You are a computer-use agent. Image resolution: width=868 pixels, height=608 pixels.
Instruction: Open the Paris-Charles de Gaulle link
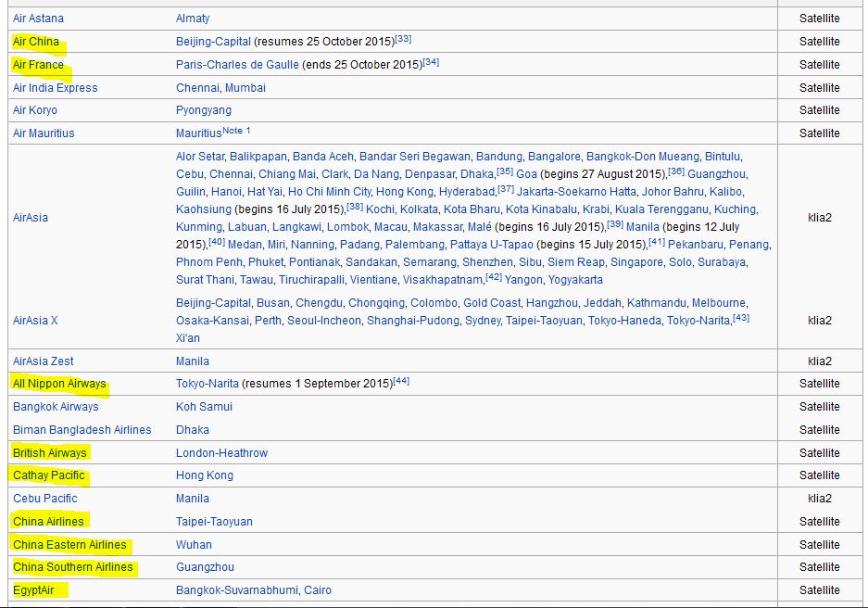click(x=237, y=65)
